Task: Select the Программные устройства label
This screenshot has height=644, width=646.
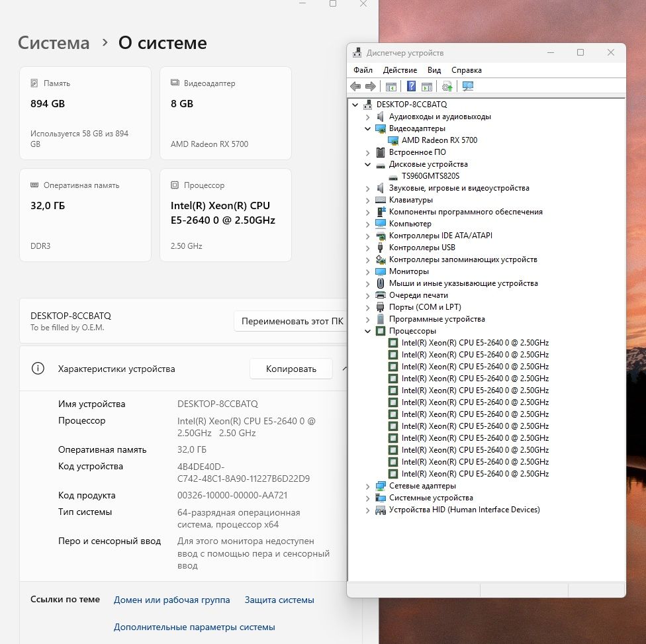Action: 437,319
